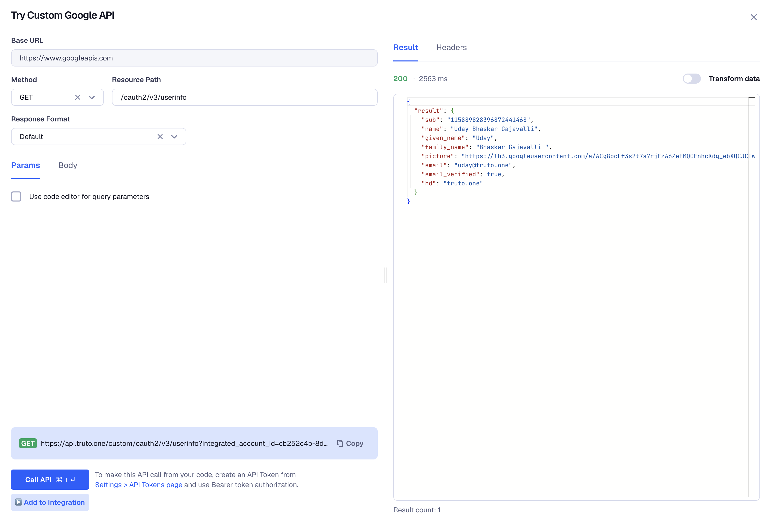Switch to the Body tab

point(68,165)
